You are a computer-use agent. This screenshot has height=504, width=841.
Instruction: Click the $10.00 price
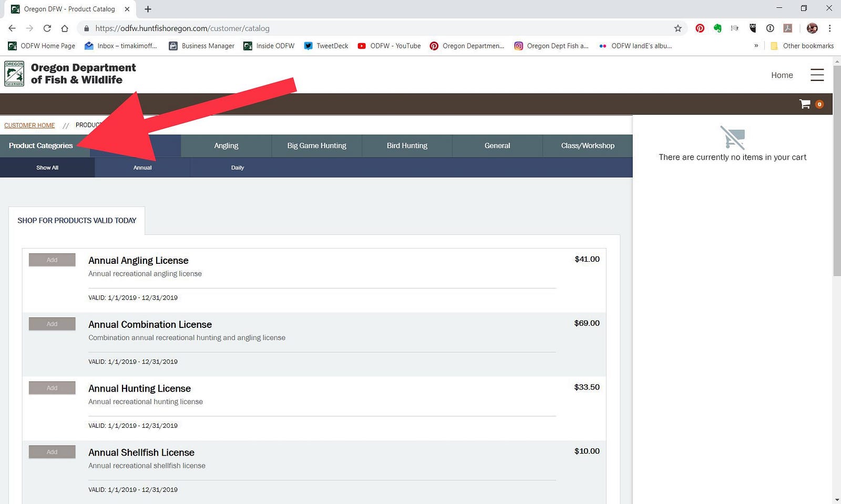pyautogui.click(x=587, y=451)
